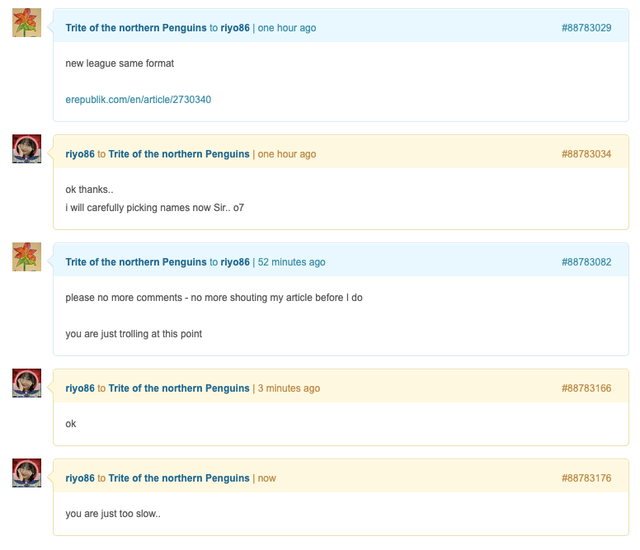Open riyo86 avatar on message #88783034
This screenshot has width=640, height=550.
(x=27, y=149)
